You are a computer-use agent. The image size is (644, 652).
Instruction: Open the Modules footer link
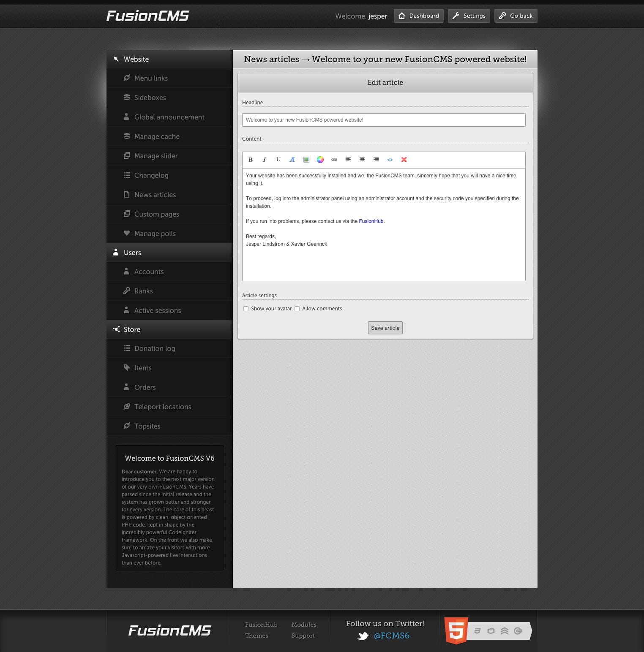pos(304,625)
